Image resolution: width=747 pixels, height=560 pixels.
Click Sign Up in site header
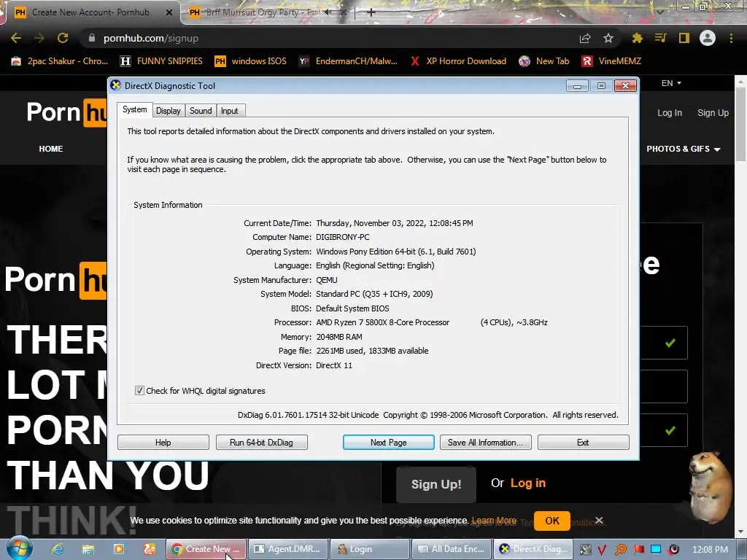click(x=713, y=113)
